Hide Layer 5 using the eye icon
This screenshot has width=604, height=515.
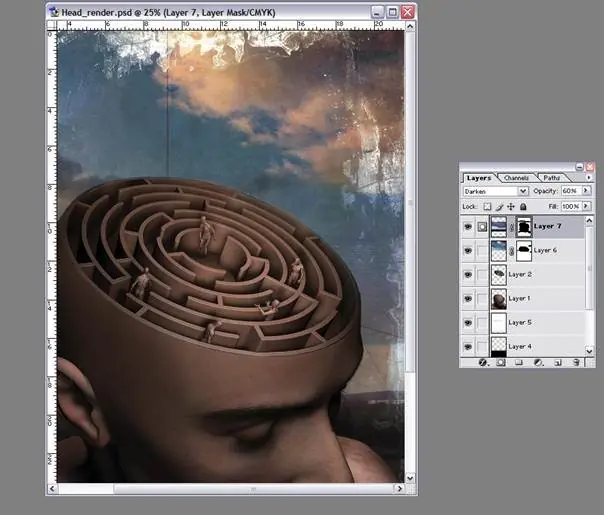[468, 323]
